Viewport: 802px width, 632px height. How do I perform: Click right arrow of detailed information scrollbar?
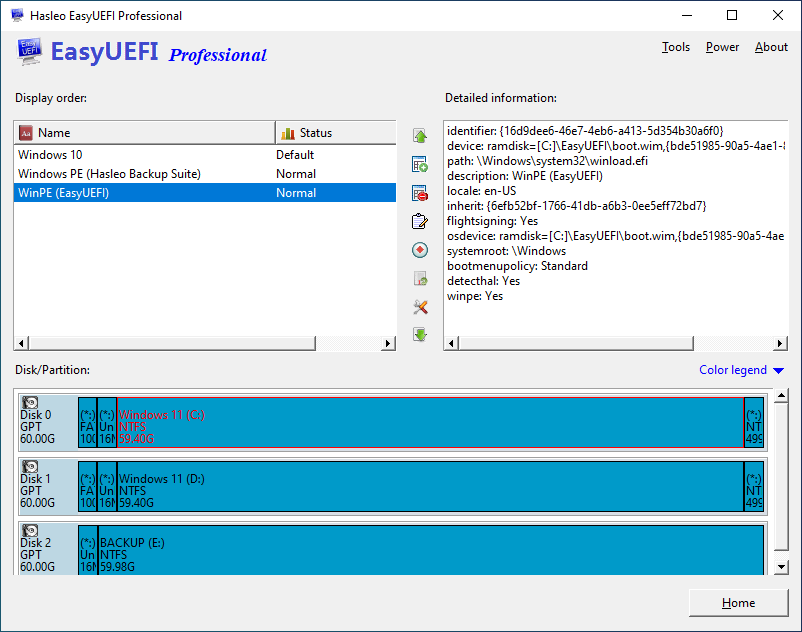(780, 343)
